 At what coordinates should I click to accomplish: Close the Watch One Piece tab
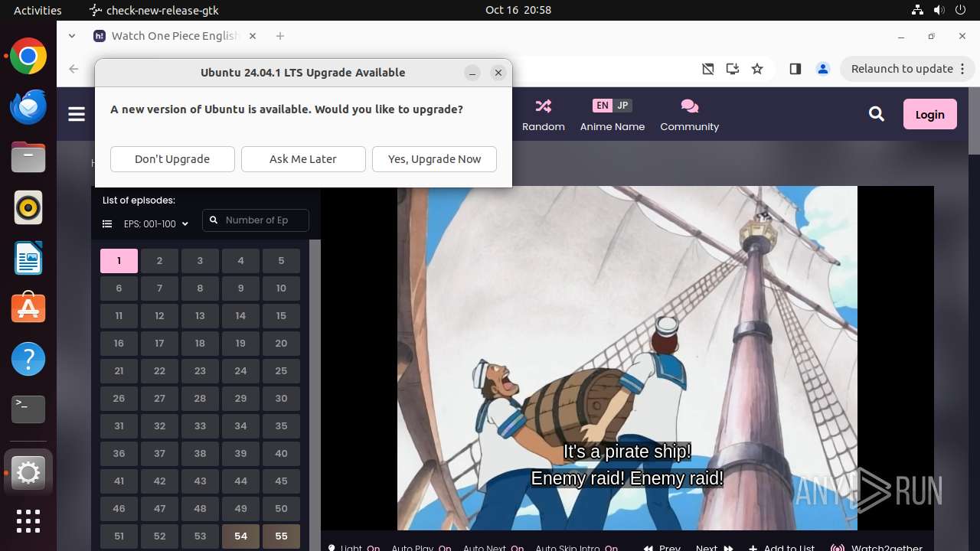[x=253, y=36]
